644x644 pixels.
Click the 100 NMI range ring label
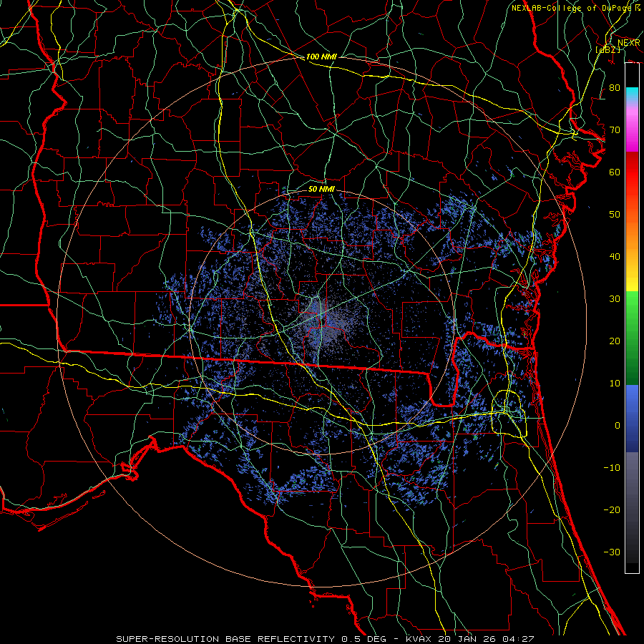(321, 57)
